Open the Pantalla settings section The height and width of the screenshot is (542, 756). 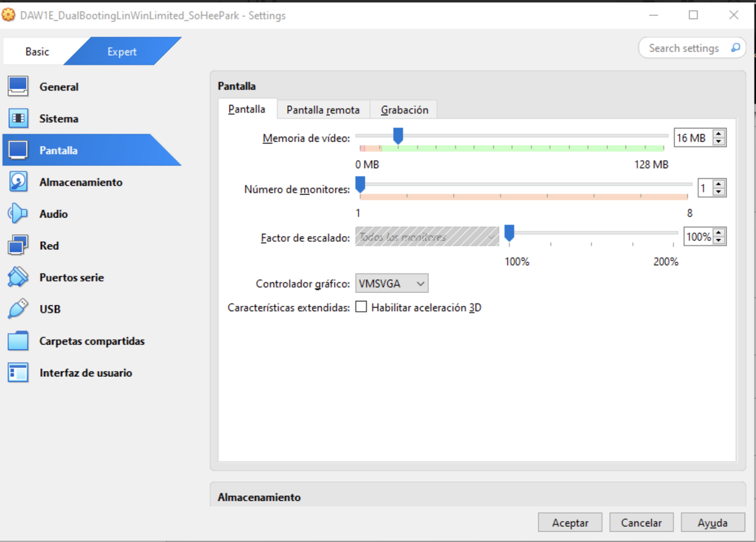[62, 150]
